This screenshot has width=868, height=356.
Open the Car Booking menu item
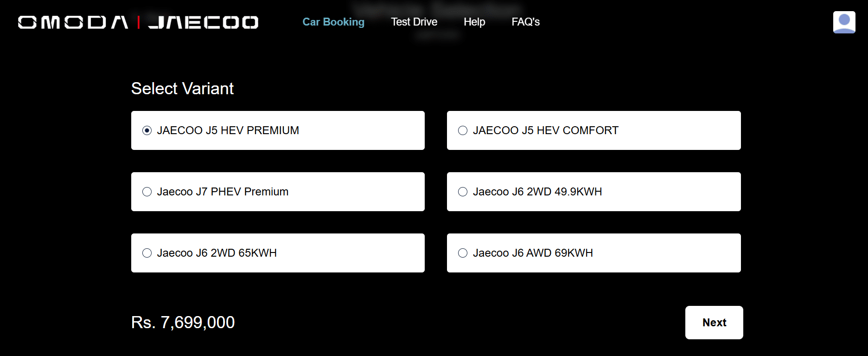coord(333,22)
